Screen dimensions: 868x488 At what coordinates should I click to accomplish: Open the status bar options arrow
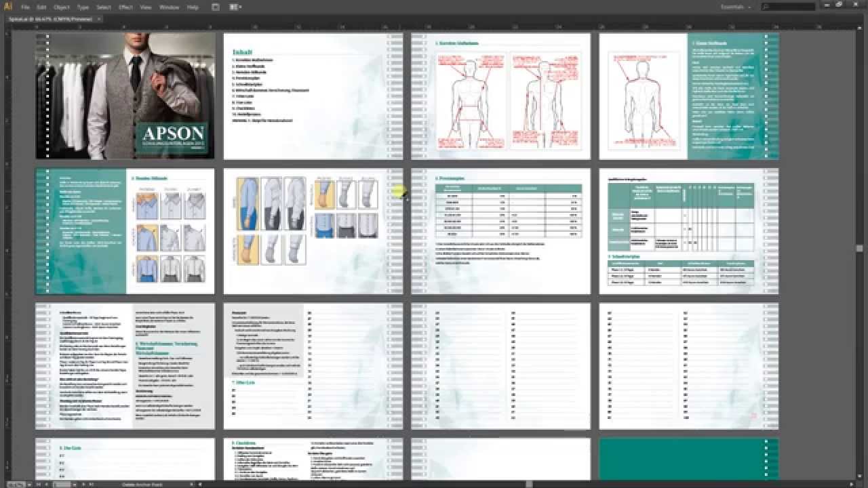[191, 485]
